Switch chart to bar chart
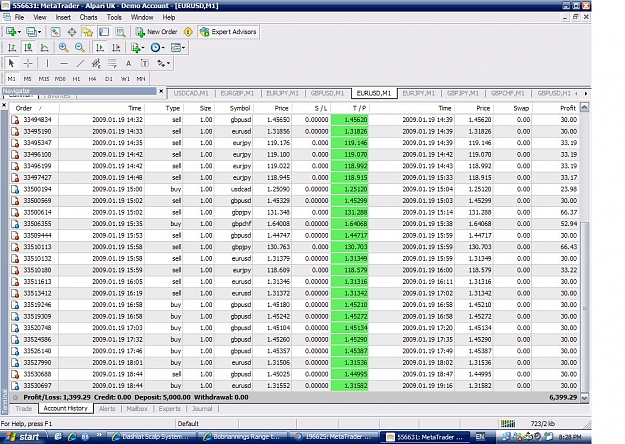The image size is (625, 444). tap(12, 48)
